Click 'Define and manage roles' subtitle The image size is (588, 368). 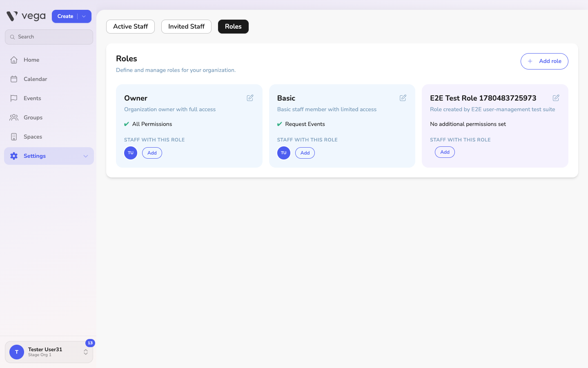(176, 70)
